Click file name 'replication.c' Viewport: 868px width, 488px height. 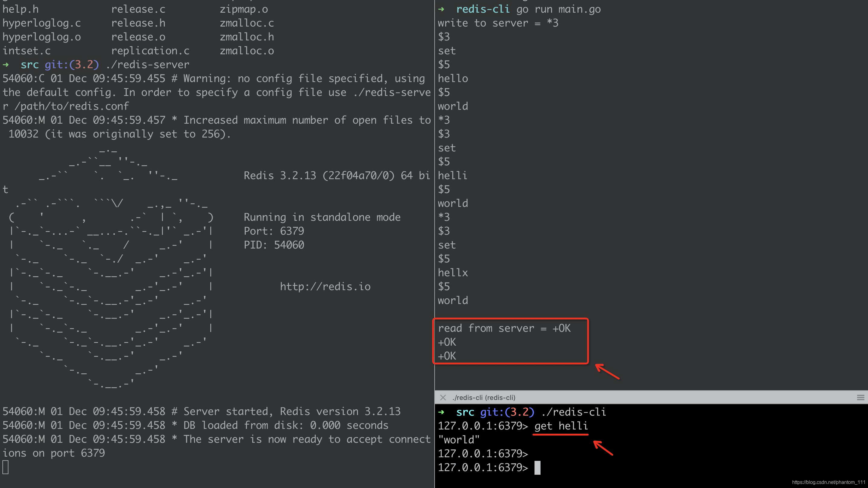click(150, 51)
